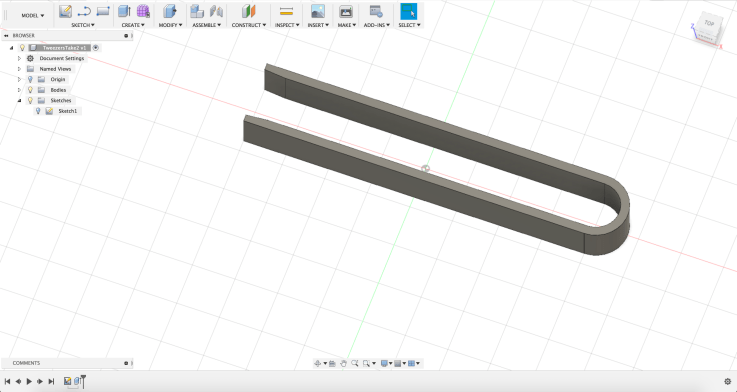Collapse the TweezersTake2 root node
Image resolution: width=737 pixels, height=392 pixels.
click(11, 47)
